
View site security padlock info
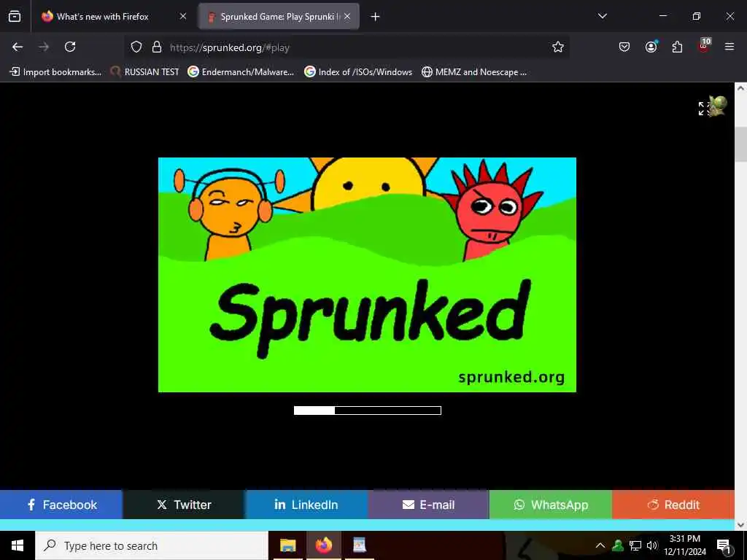pos(157,47)
